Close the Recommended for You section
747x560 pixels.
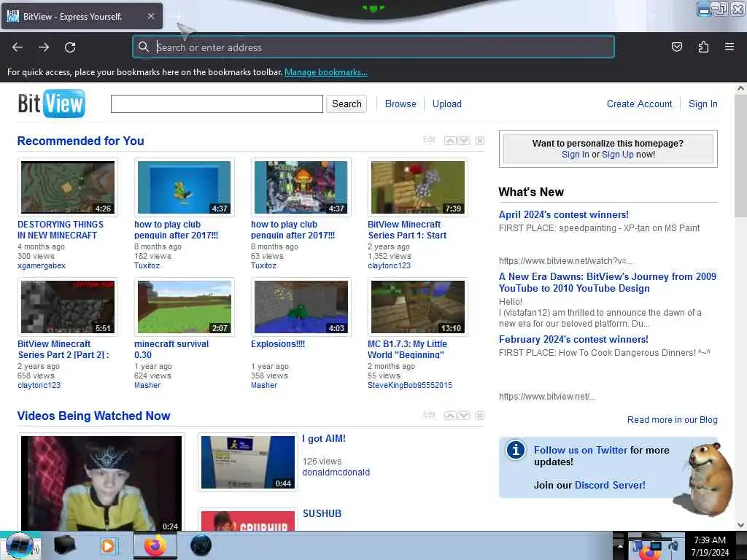[x=480, y=141]
